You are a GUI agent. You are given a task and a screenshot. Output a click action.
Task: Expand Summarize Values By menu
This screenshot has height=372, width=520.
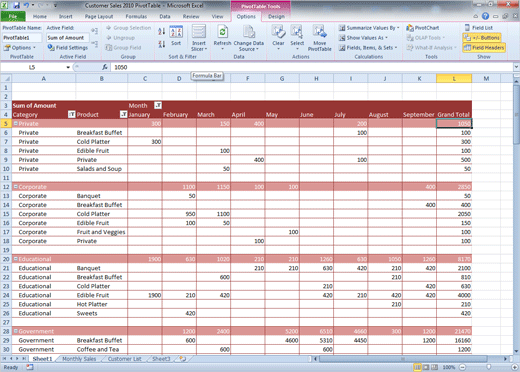click(x=369, y=28)
